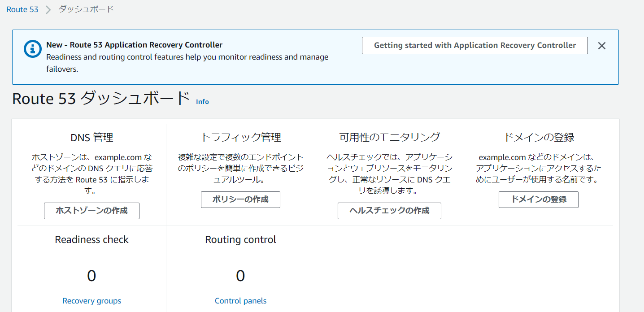Screen dimensions: 644x312
Task: Click the Readiness check heading
Action: point(92,240)
